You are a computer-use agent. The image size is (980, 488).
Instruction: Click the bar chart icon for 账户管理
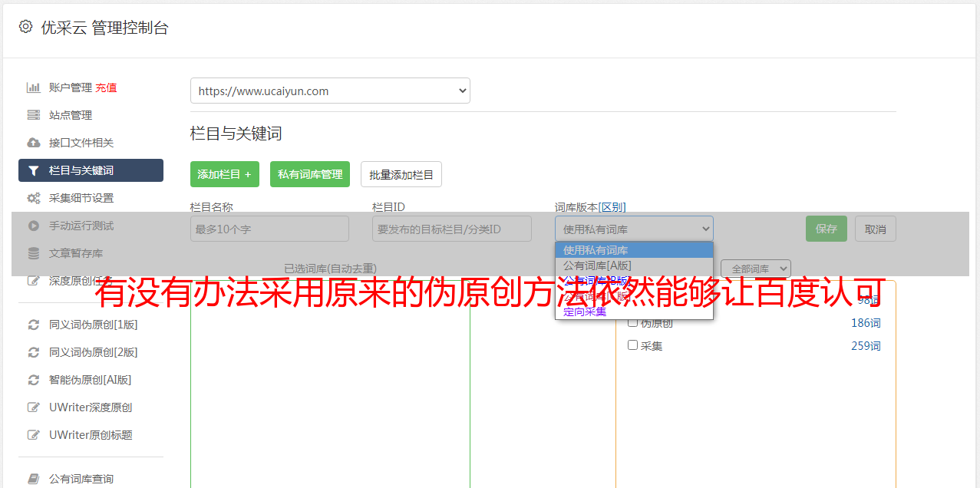[x=33, y=87]
